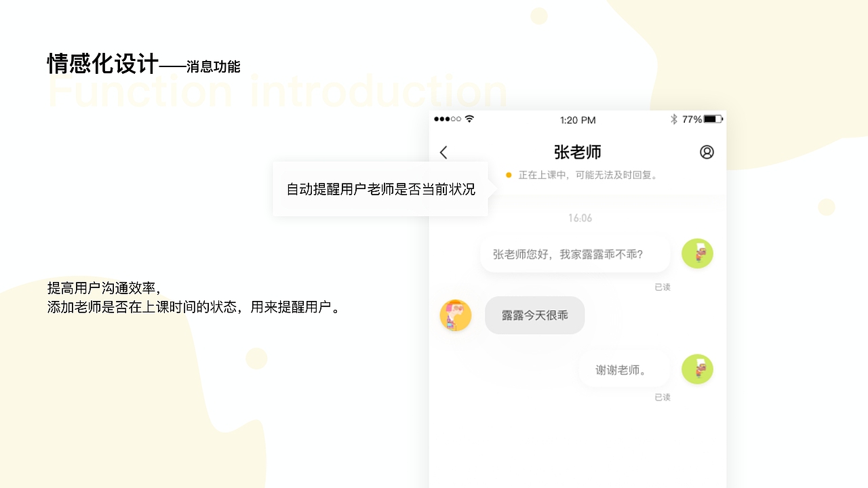Select the yellow status indicator color dot
Viewport: 868px width, 488px height.
click(x=509, y=174)
